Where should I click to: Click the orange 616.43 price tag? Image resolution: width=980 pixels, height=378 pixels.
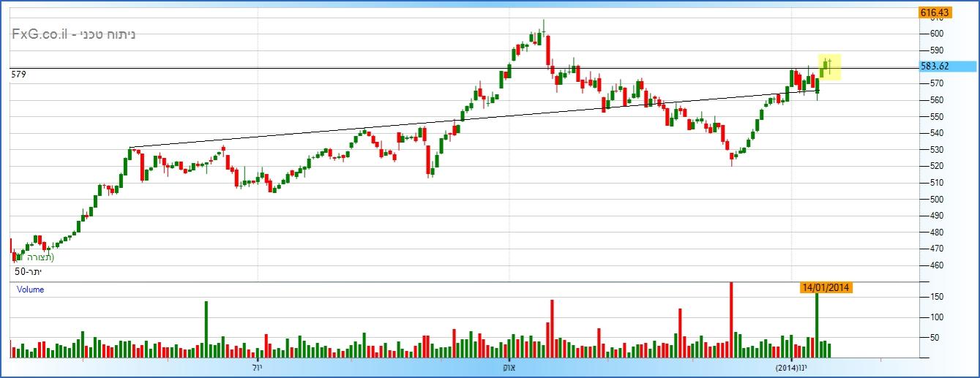click(935, 12)
